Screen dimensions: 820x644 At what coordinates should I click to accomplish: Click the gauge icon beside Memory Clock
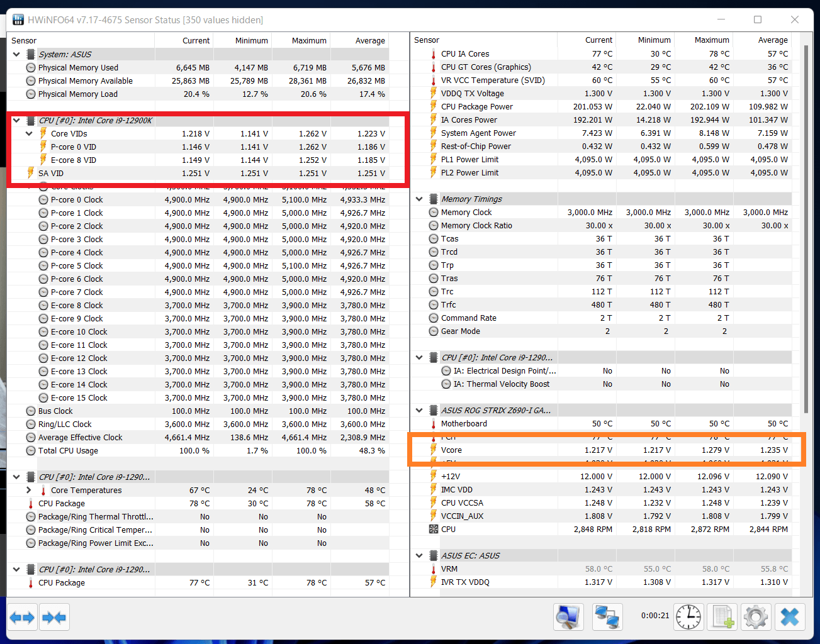point(434,212)
